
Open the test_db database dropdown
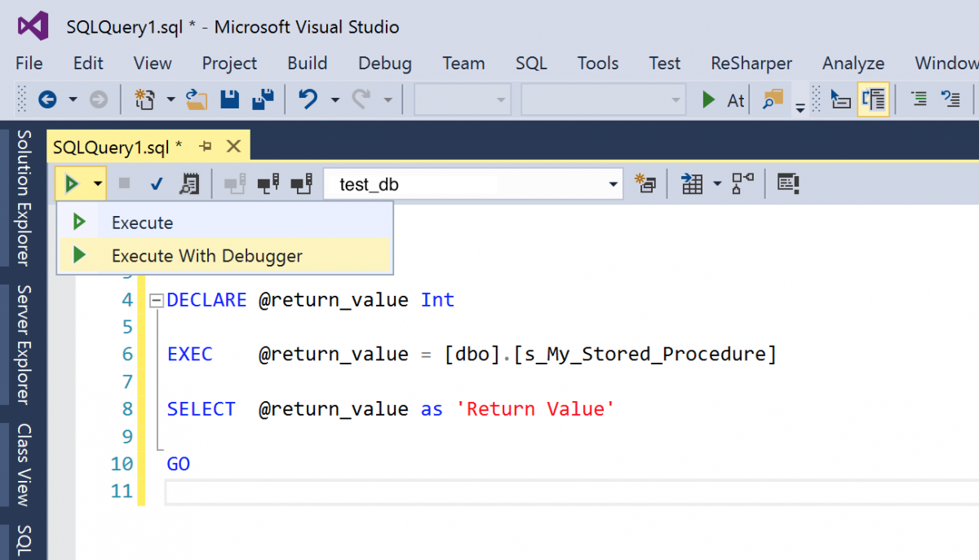(x=614, y=183)
